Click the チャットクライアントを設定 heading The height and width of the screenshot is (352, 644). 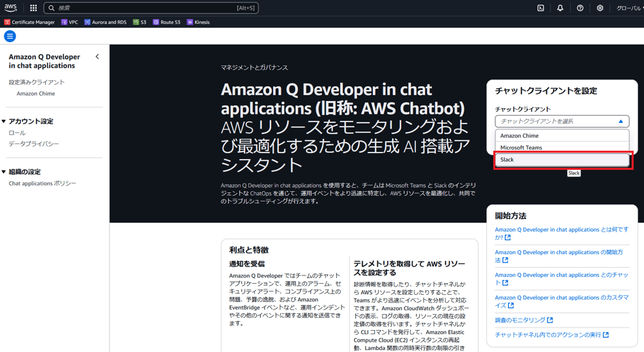pos(546,91)
